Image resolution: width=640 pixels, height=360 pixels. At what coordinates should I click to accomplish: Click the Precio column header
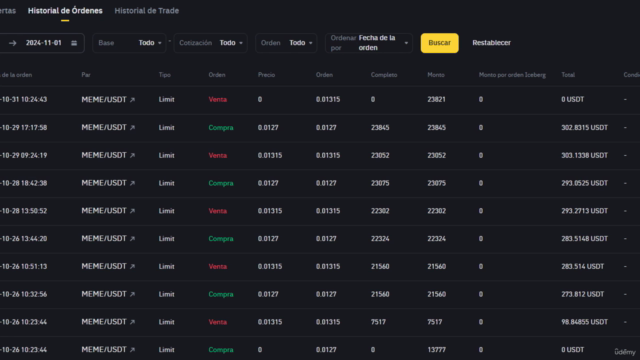point(266,75)
